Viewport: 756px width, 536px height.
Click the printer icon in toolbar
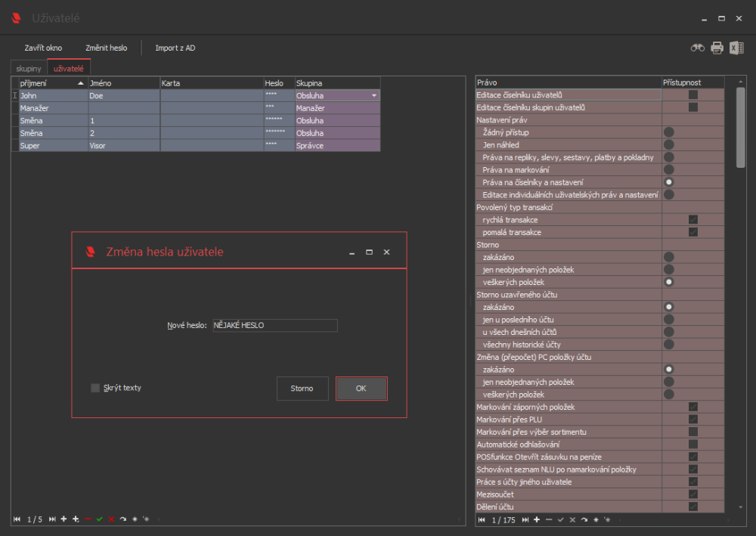click(717, 48)
